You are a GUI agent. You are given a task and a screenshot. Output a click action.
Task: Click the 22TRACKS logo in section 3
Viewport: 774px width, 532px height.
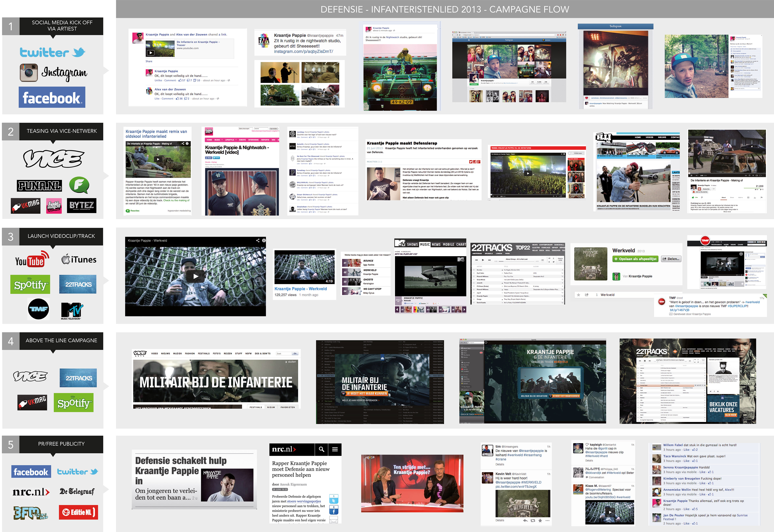coord(78,284)
